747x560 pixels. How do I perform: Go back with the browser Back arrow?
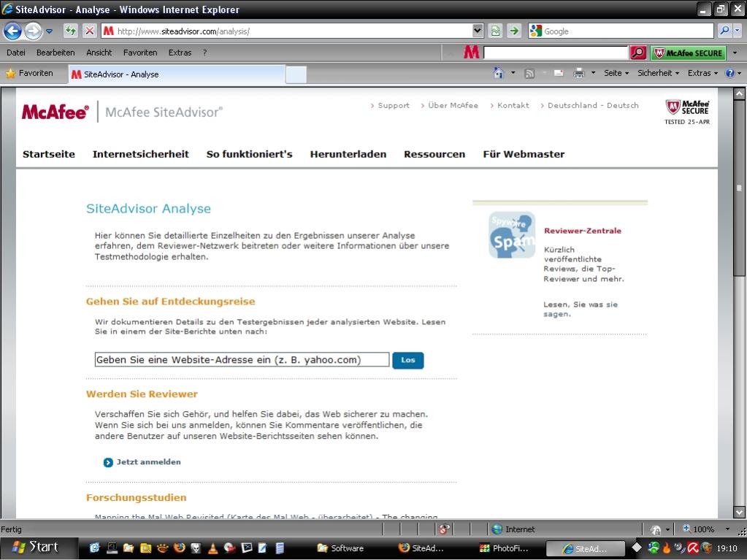click(12, 31)
